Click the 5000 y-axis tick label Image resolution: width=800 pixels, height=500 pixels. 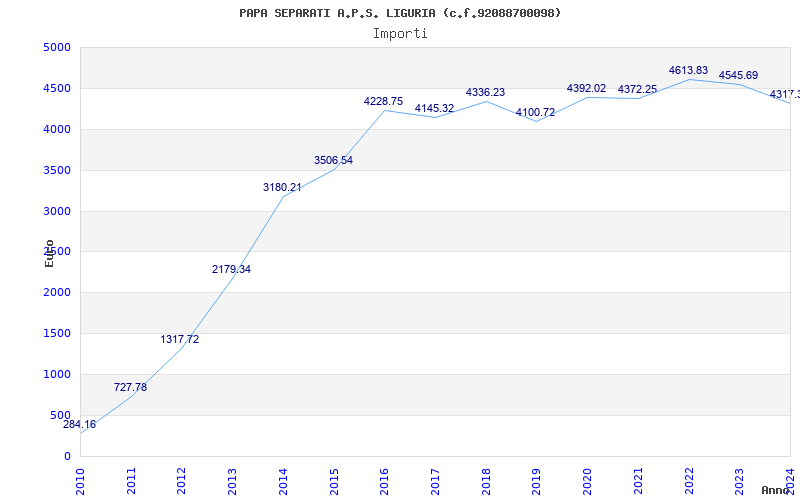click(57, 47)
